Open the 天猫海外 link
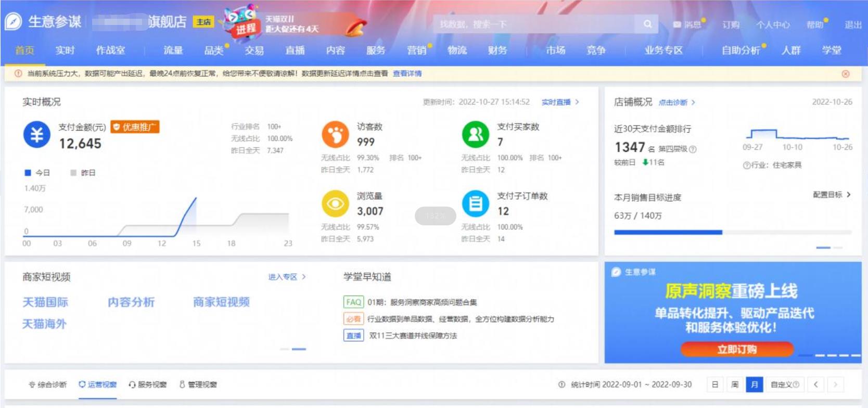The image size is (868, 408). tap(44, 324)
